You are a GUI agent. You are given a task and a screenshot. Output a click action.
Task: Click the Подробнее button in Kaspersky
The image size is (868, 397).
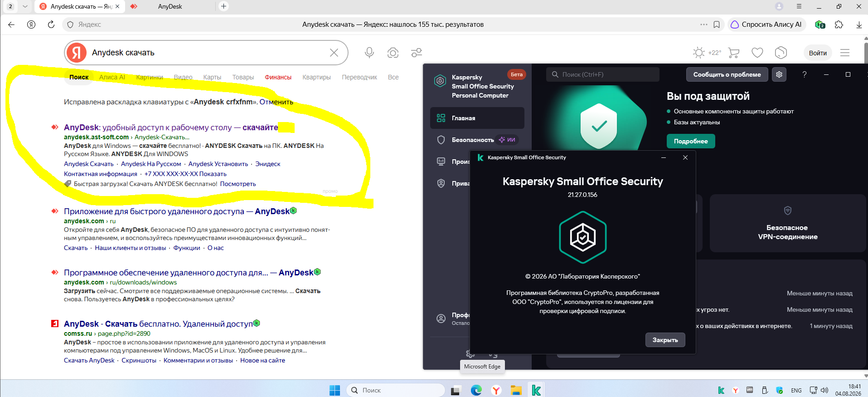(691, 141)
